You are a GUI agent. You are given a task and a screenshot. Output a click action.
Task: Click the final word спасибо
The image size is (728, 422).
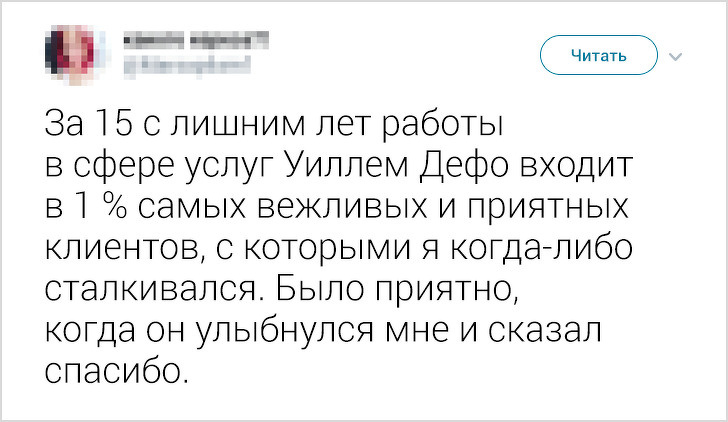[115, 372]
